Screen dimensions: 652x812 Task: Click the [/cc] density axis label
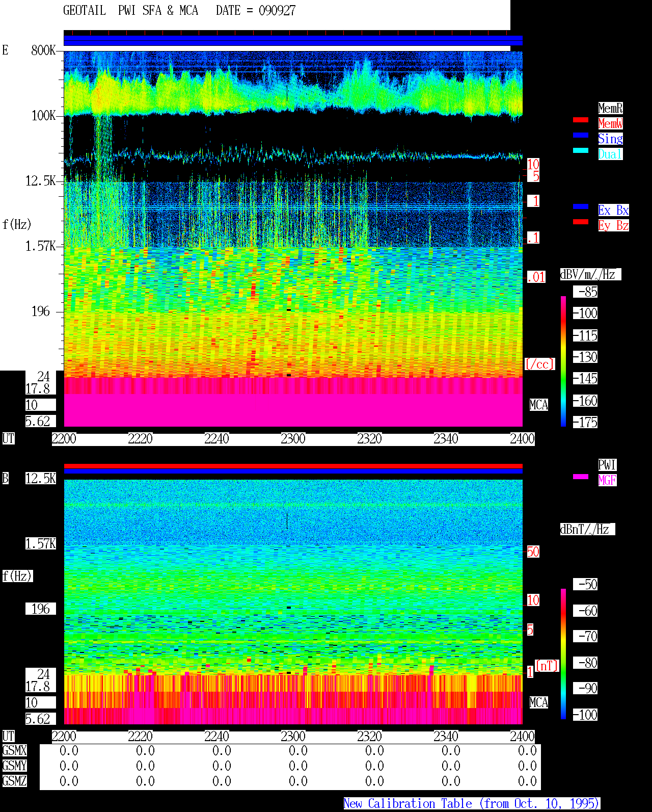point(539,364)
